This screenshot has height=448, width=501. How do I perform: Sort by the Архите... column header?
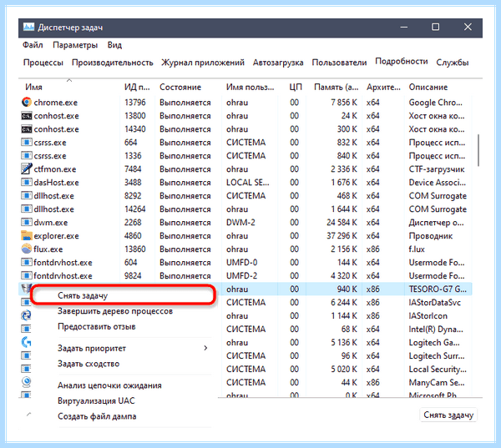click(x=383, y=87)
